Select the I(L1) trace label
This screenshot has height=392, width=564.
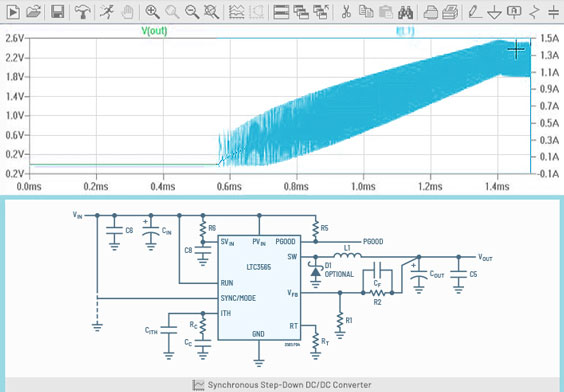pyautogui.click(x=405, y=31)
